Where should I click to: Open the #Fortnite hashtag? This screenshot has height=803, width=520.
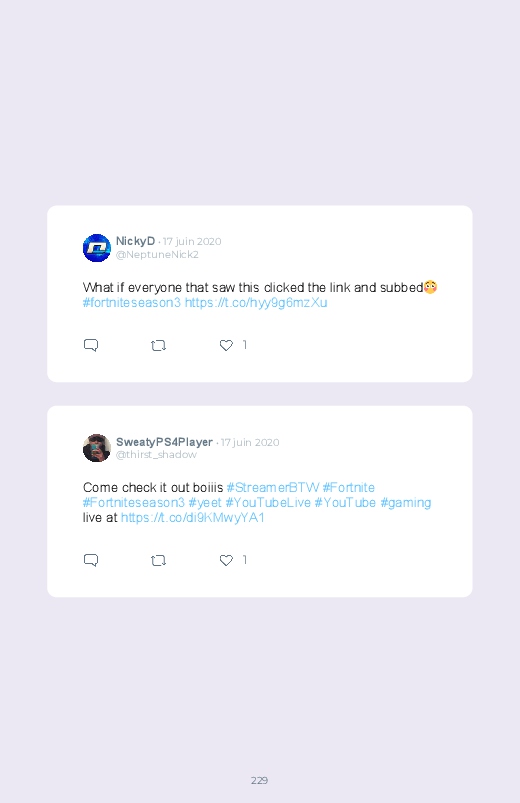(x=348, y=488)
